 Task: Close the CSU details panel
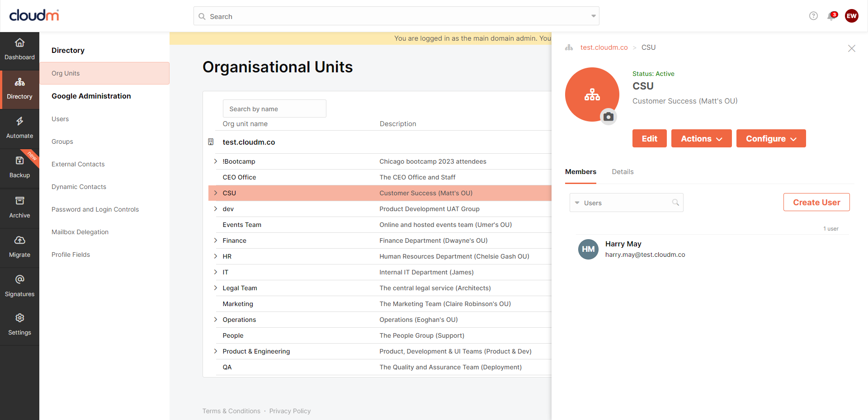point(852,48)
